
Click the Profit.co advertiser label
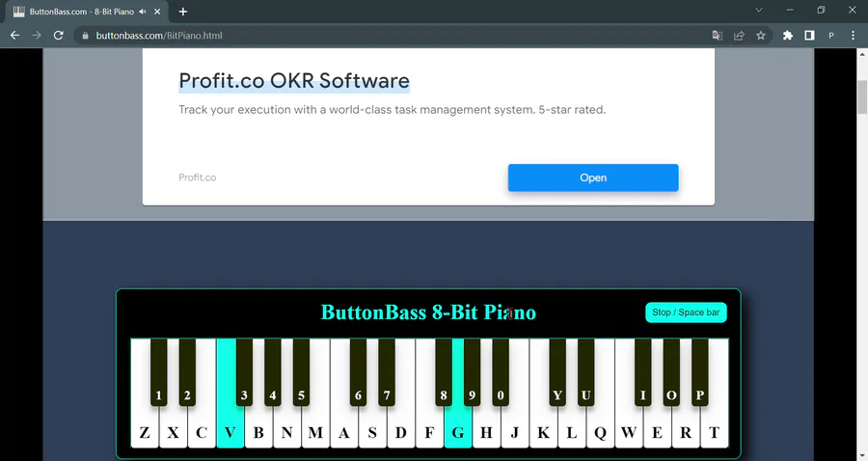(197, 177)
